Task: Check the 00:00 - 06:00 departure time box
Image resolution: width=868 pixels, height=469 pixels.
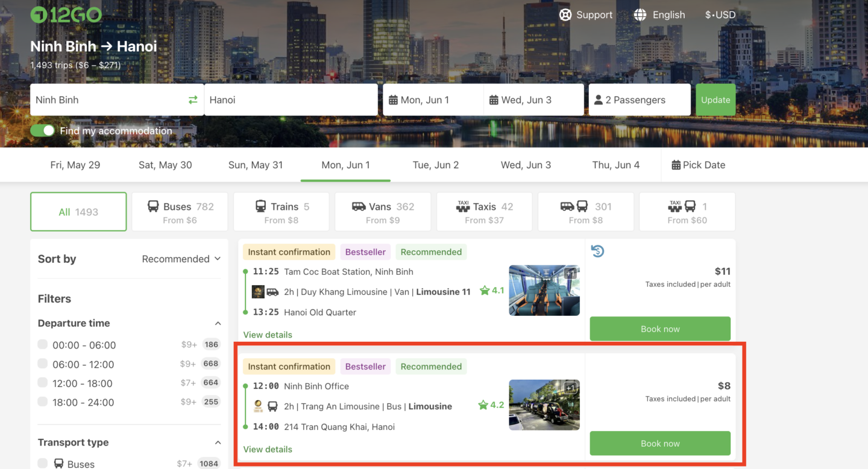Action: (43, 344)
